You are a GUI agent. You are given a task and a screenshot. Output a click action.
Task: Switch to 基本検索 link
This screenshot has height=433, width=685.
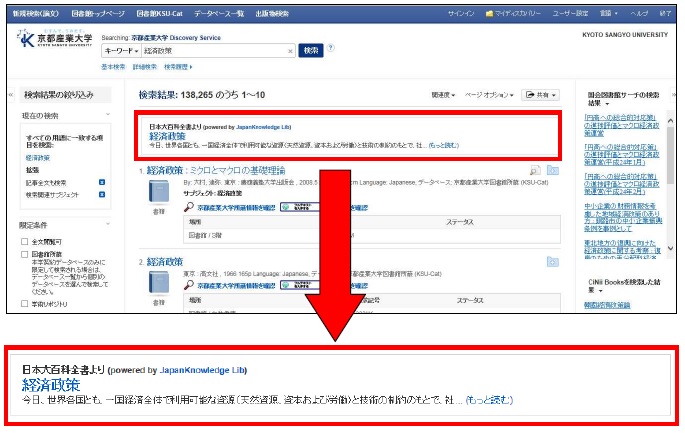coord(113,67)
